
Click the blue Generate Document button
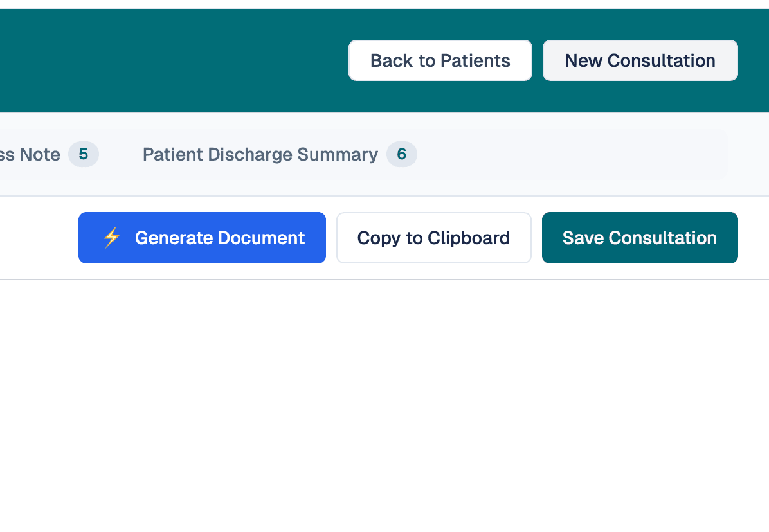tap(202, 238)
